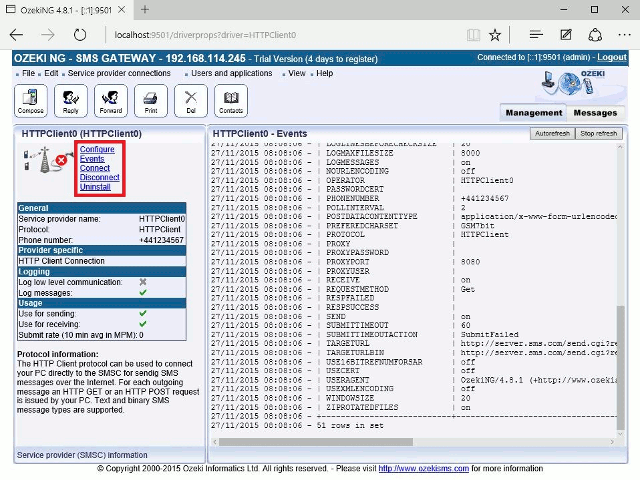Screen dimensions: 640x480
Task: Open the browser More actions menu
Action: (x=624, y=35)
